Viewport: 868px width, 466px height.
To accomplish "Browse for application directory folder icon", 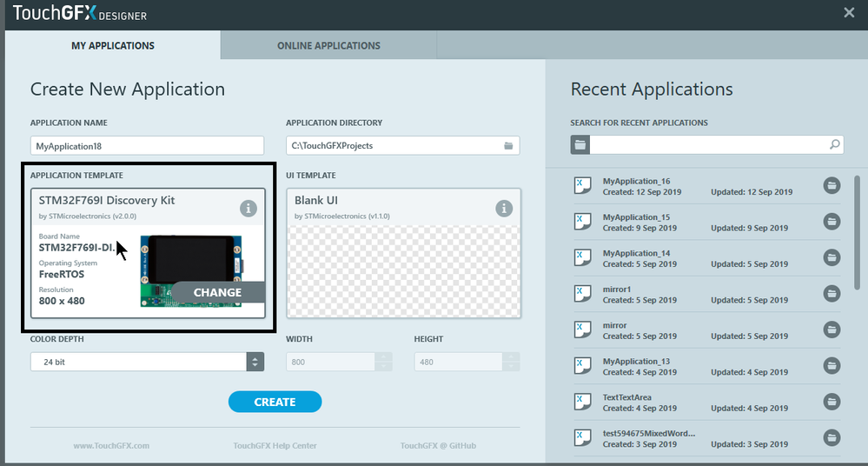I will pos(508,146).
